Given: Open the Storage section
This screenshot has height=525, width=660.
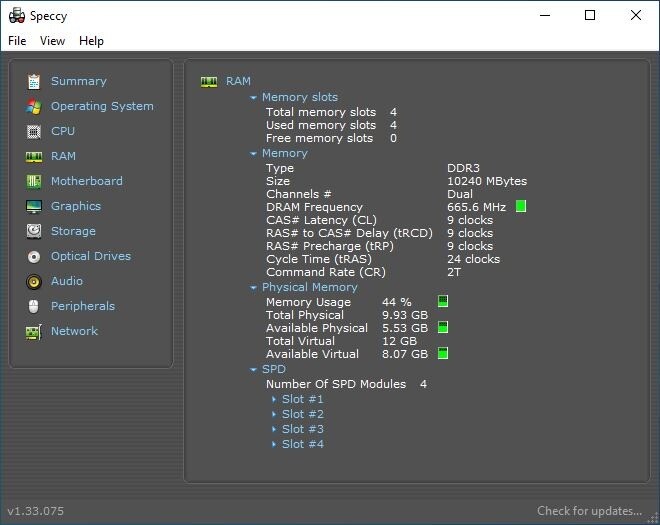Looking at the screenshot, I should tap(73, 231).
